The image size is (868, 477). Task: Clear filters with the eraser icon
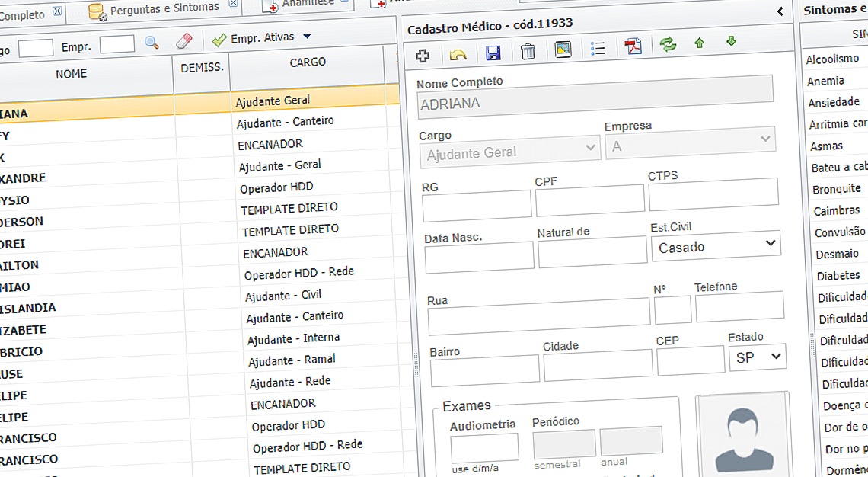[183, 41]
